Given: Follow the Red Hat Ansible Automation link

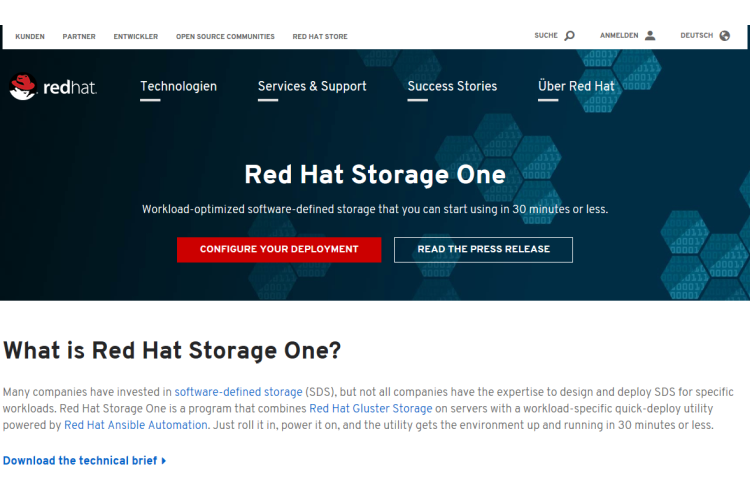Looking at the screenshot, I should pyautogui.click(x=136, y=425).
